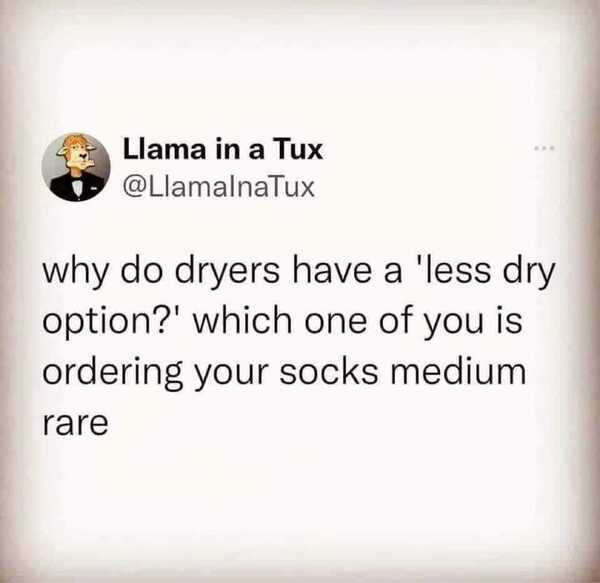This screenshot has height=583, width=600.
Task: Select the last word 'rare'
Action: [x=75, y=423]
